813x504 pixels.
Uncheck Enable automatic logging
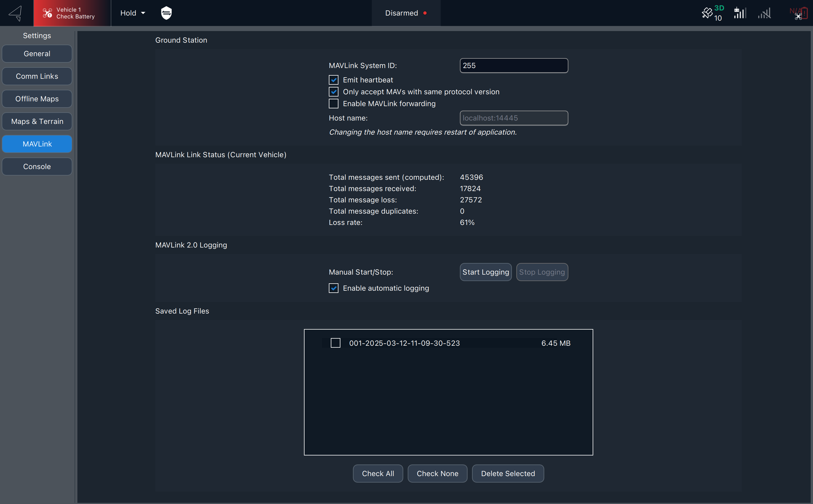pos(333,288)
